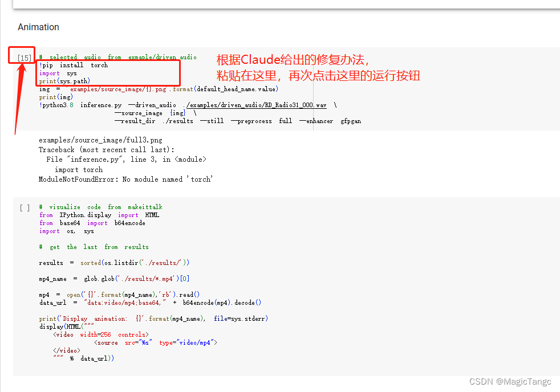Click the 'Traceback (most recent call last):' output
The image size is (560, 392).
107,150
